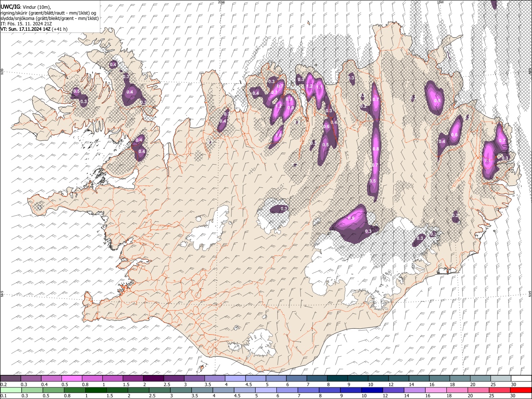This screenshot has width=532, height=399.
Task: Click the '0.2' label under the top legend row
Action: [3, 384]
